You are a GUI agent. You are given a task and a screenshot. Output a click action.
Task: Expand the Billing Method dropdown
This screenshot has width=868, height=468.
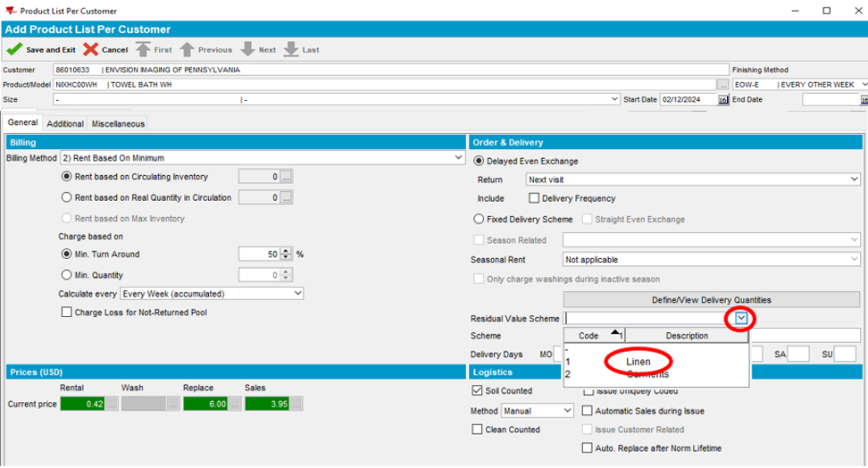coord(457,158)
